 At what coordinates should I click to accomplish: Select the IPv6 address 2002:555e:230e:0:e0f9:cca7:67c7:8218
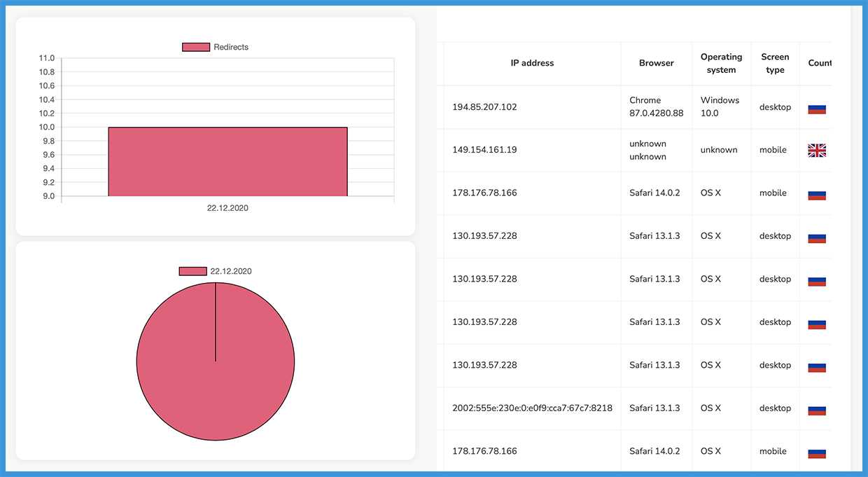[x=532, y=408]
